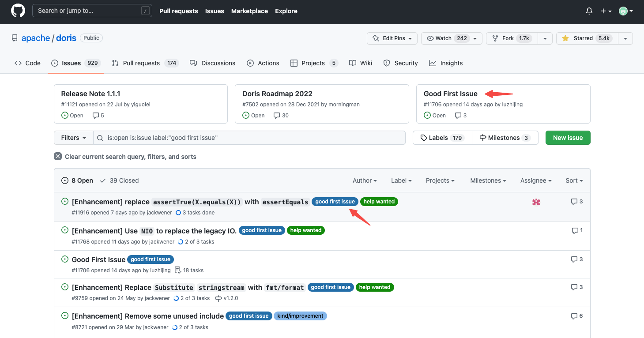Viewport: 644px width, 338px height.
Task: Click the search magnifier icon in filter box
Action: pos(100,138)
